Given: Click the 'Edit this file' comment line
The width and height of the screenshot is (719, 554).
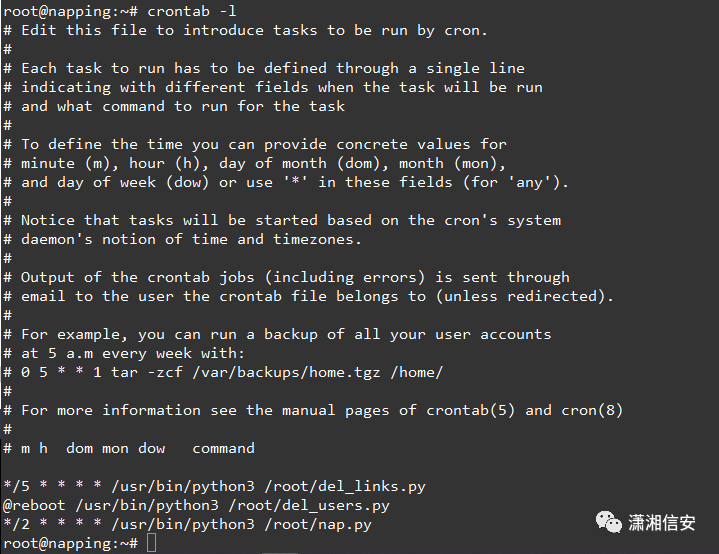Looking at the screenshot, I should click(245, 30).
